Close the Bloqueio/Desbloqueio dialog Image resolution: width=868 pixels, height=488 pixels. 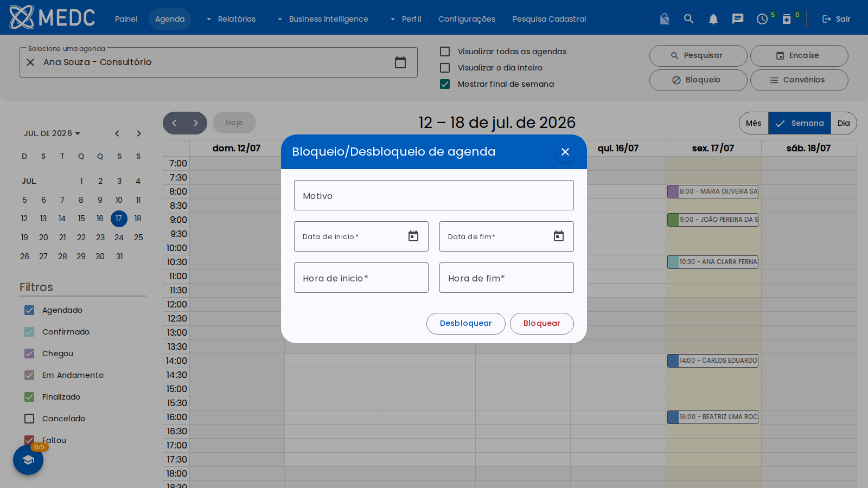click(x=565, y=152)
